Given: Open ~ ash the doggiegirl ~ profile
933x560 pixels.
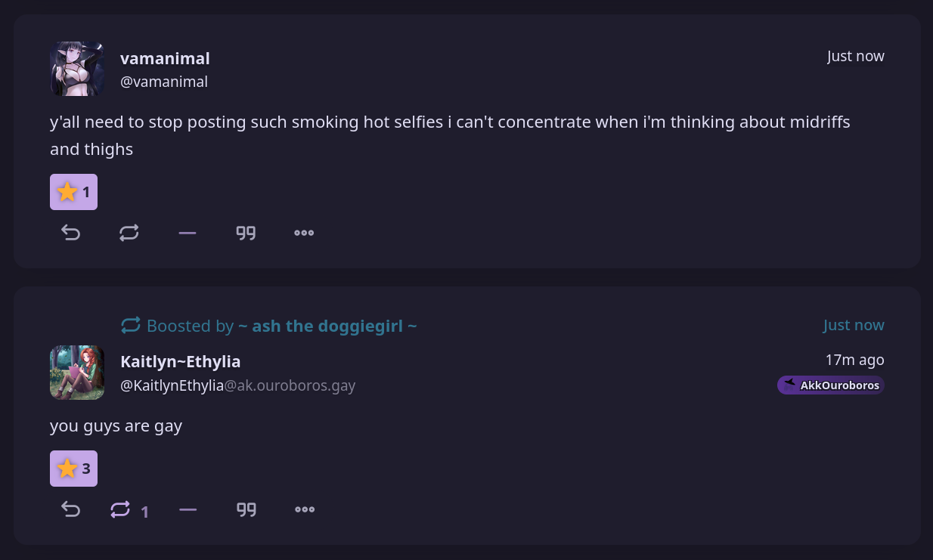Looking at the screenshot, I should point(327,326).
